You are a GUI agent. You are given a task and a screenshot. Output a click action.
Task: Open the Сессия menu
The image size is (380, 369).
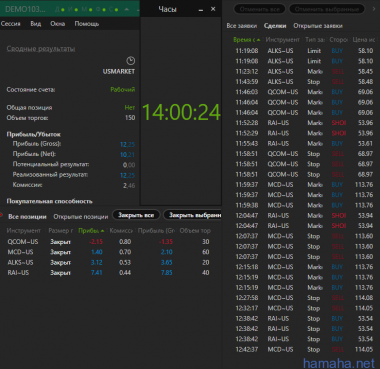tap(11, 24)
